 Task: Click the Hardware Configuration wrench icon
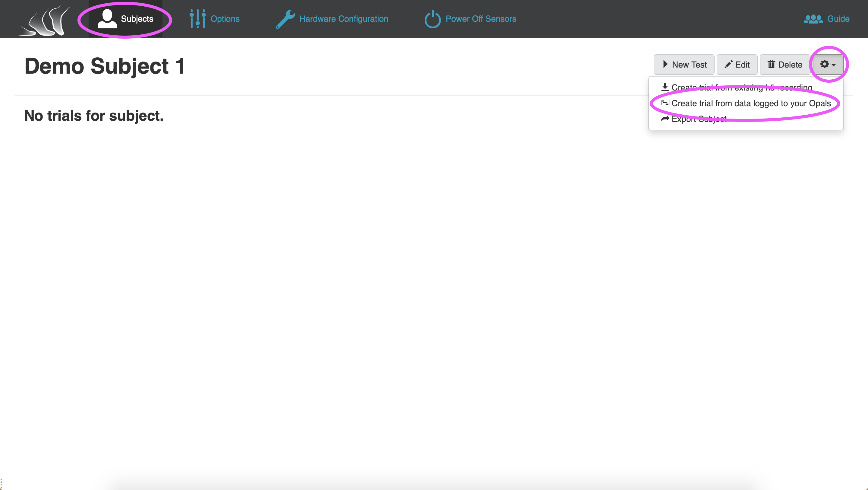(285, 19)
